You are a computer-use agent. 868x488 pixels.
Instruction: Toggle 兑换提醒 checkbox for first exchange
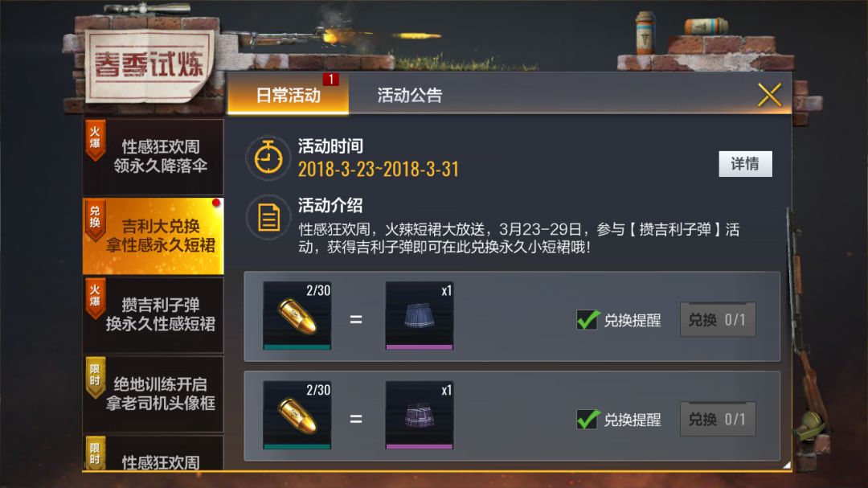[x=588, y=320]
